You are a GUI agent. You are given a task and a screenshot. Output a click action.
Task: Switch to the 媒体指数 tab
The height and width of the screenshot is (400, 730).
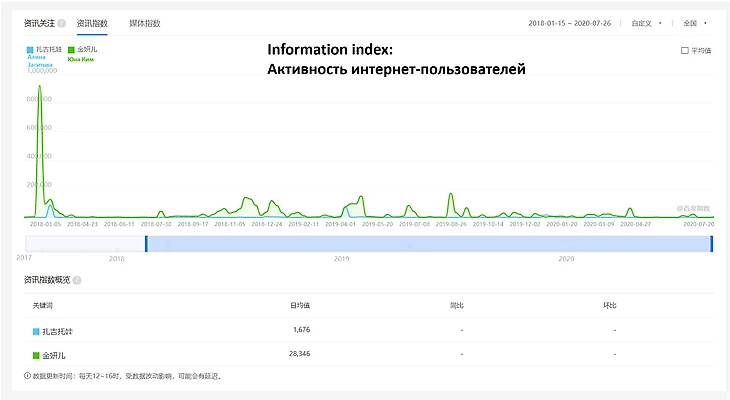145,23
